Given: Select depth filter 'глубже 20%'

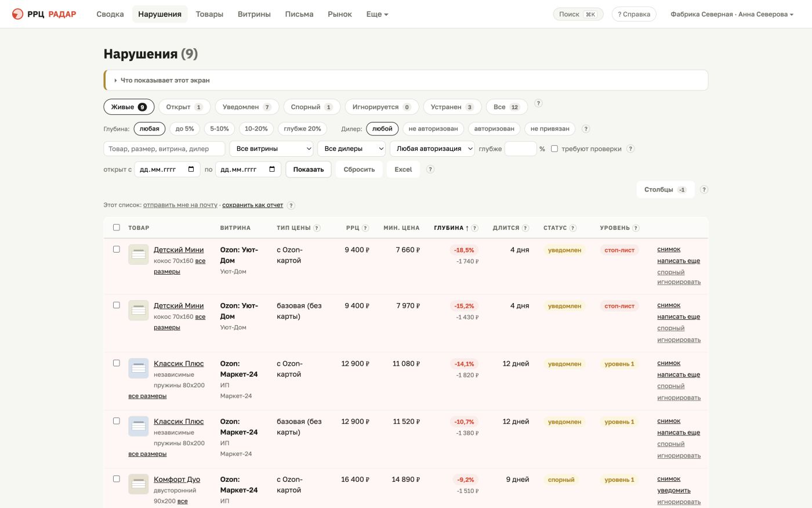Looking at the screenshot, I should pos(303,129).
